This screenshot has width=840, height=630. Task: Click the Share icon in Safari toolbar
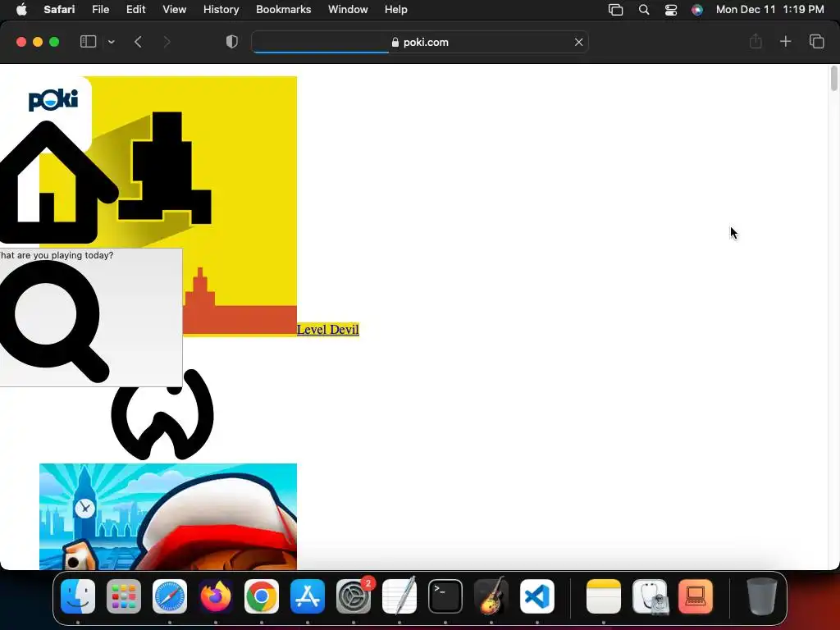[756, 41]
